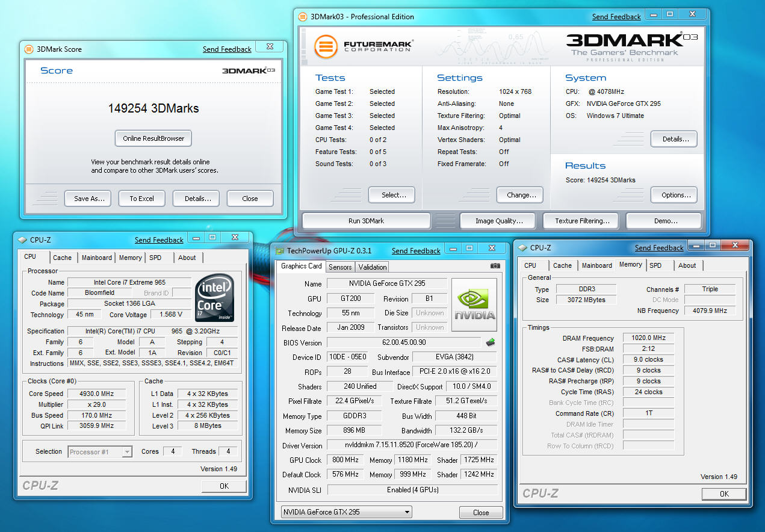
Task: Click the GPU Clock value 800 MHz
Action: click(x=344, y=460)
